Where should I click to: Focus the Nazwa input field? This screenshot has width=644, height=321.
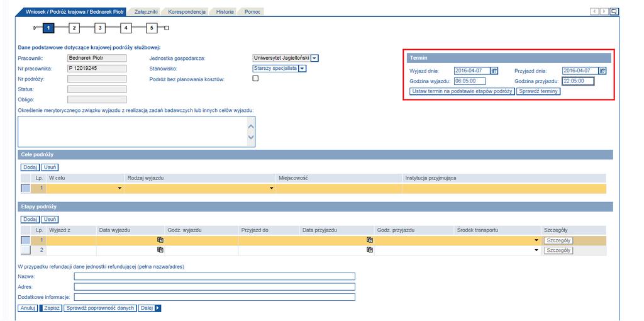[x=214, y=276]
